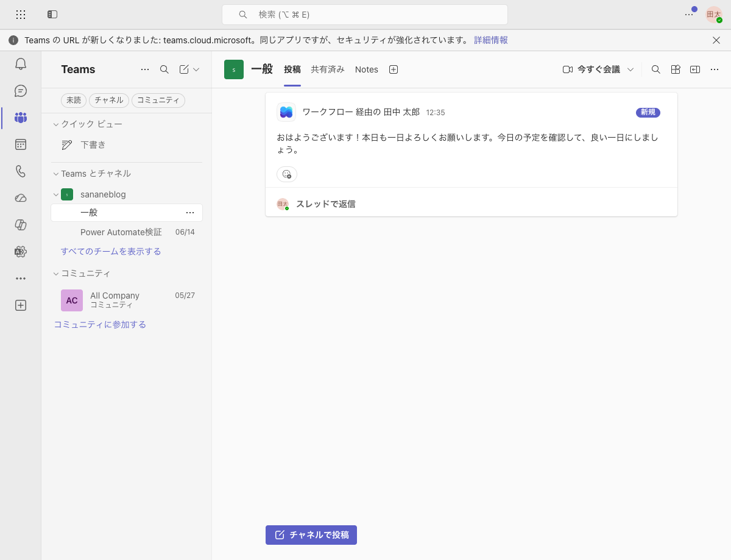Click the Workflows app icon on post

[x=286, y=112]
